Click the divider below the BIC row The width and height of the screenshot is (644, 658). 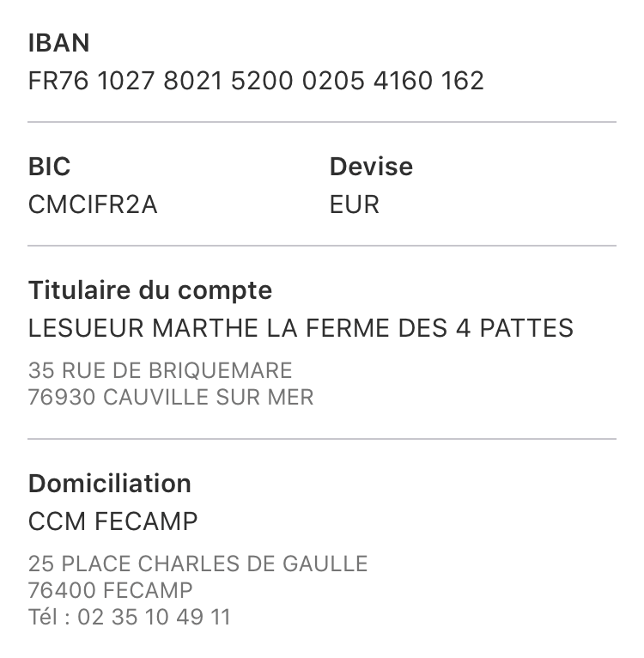(x=322, y=246)
